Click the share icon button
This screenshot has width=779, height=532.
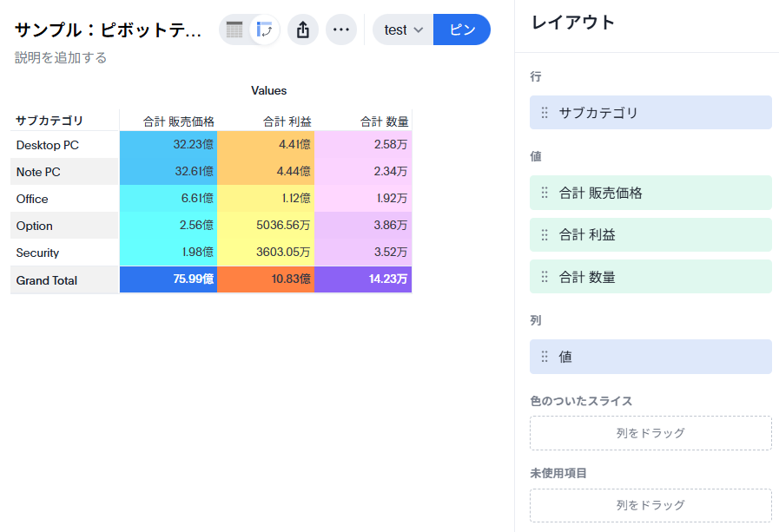[303, 30]
